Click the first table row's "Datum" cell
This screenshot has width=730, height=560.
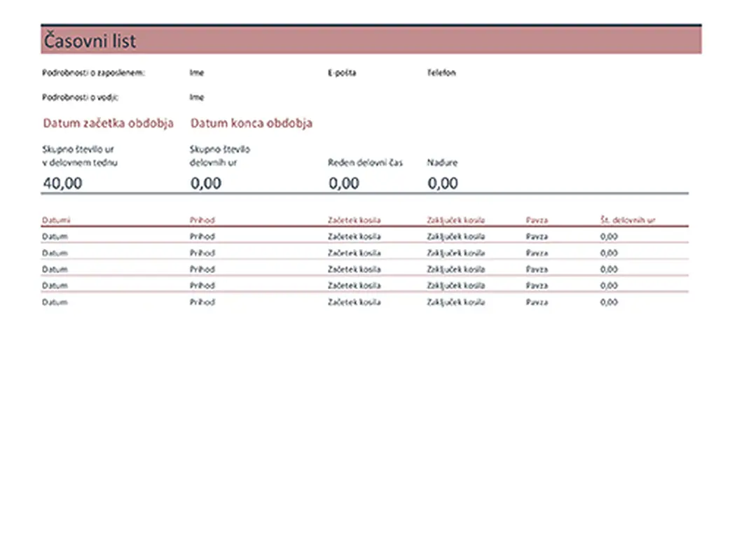coord(54,237)
